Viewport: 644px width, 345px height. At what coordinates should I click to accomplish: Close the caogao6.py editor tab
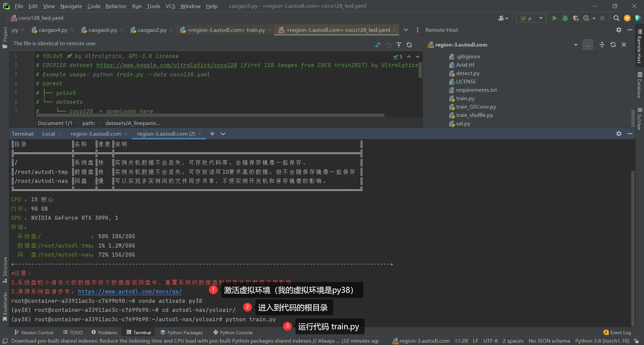(x=122, y=30)
